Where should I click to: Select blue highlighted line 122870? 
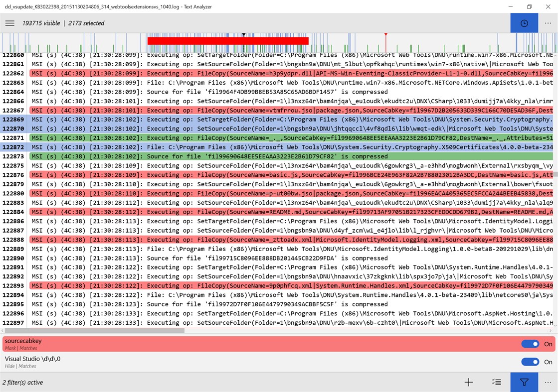click(x=278, y=129)
